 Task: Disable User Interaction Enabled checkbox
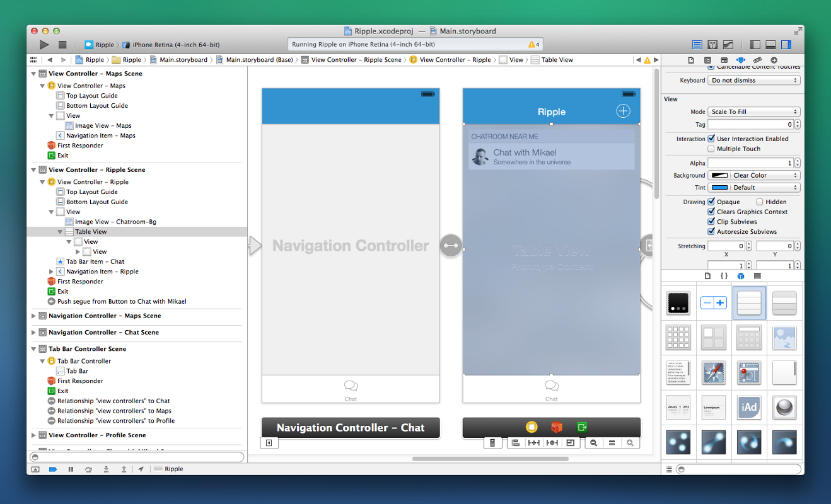pyautogui.click(x=711, y=139)
